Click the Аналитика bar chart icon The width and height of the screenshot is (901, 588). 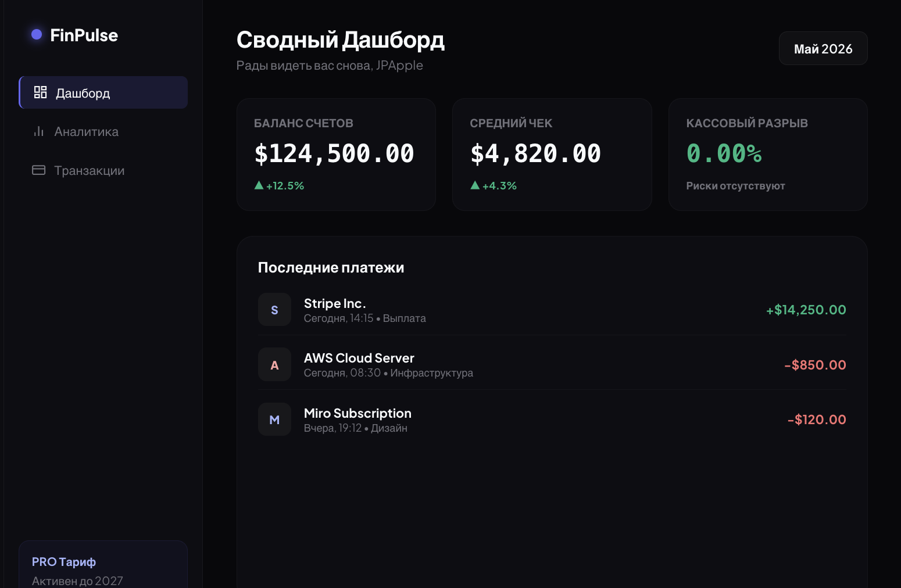pos(39,131)
